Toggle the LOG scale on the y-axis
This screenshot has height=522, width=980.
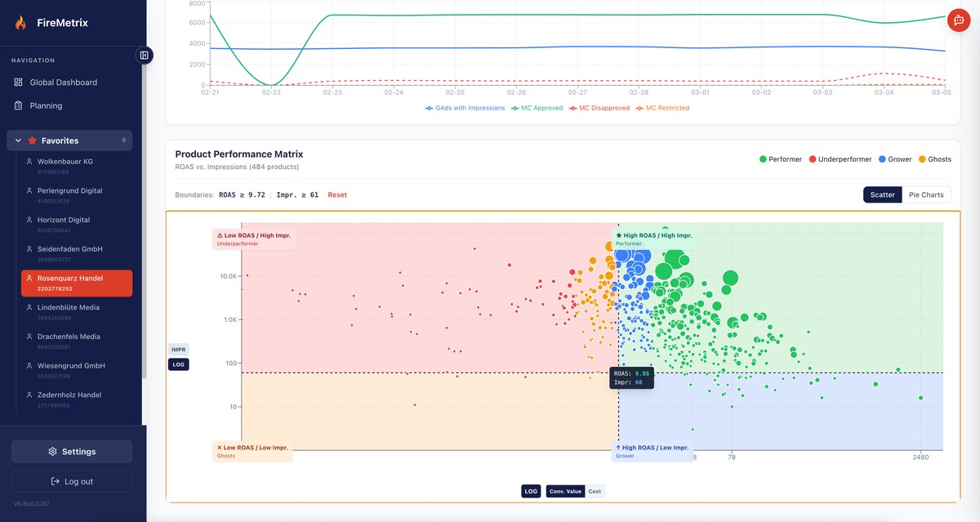pos(179,364)
